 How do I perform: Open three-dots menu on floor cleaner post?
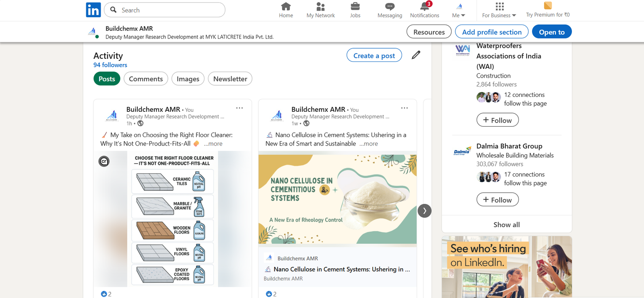click(x=239, y=108)
